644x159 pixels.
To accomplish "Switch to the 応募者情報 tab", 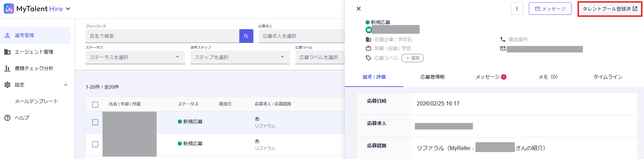I will 432,77.
